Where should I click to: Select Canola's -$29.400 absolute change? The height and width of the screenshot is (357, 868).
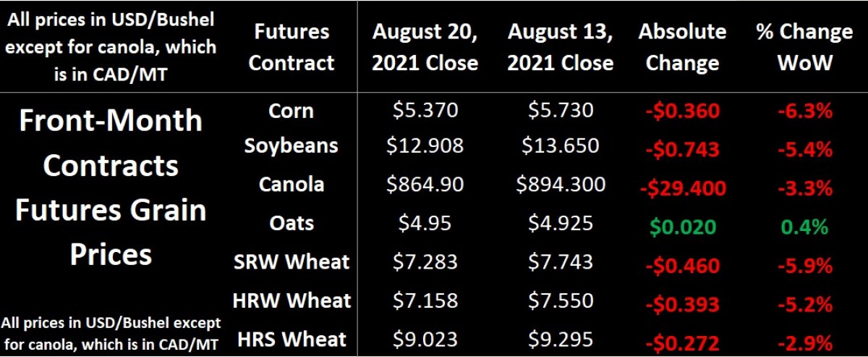click(x=682, y=190)
